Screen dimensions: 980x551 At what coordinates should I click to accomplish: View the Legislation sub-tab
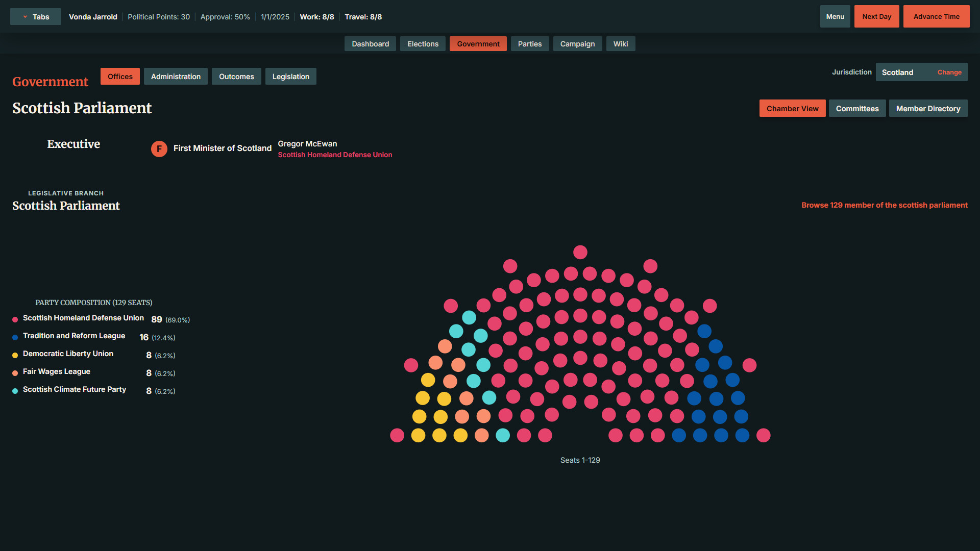point(291,77)
